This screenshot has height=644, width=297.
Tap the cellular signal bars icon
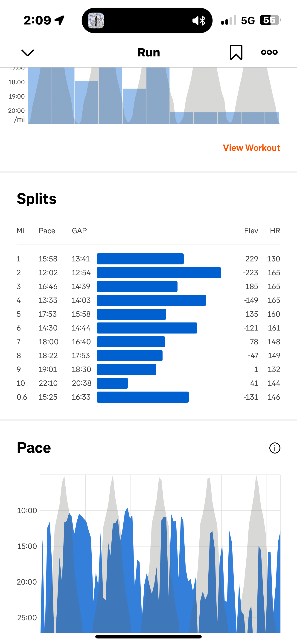[x=228, y=20]
